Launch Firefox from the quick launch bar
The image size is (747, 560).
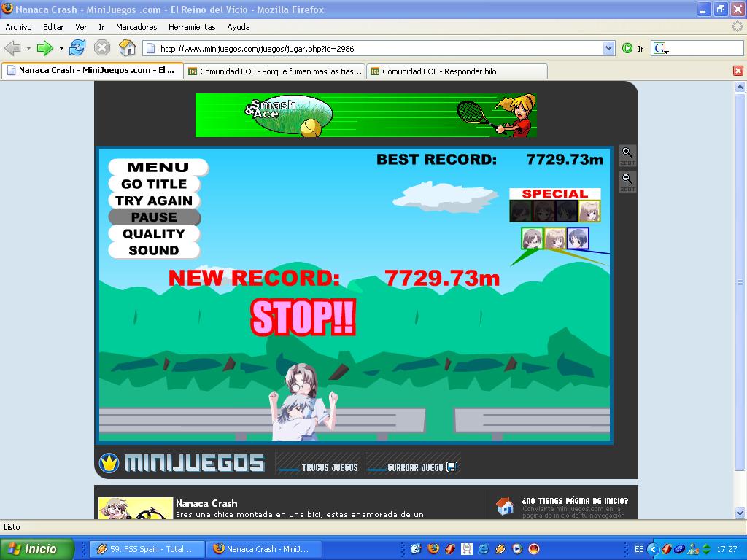[x=433, y=548]
